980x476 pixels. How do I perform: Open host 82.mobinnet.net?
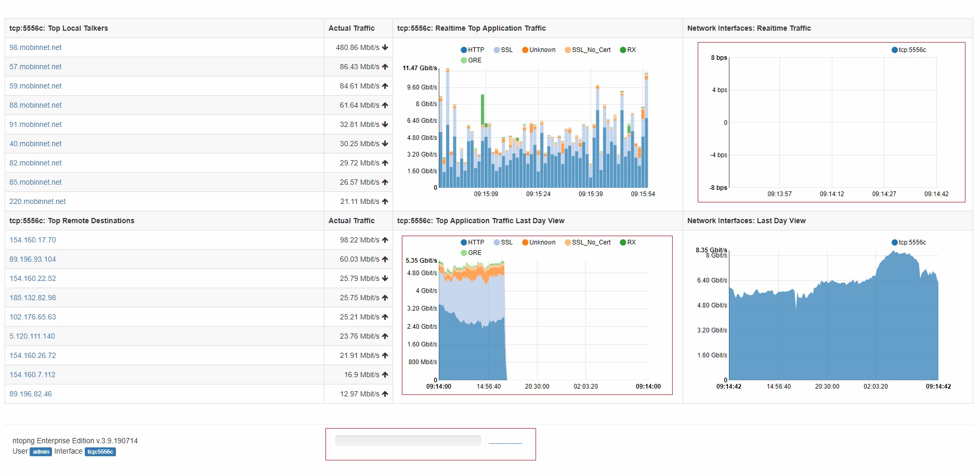click(x=35, y=163)
